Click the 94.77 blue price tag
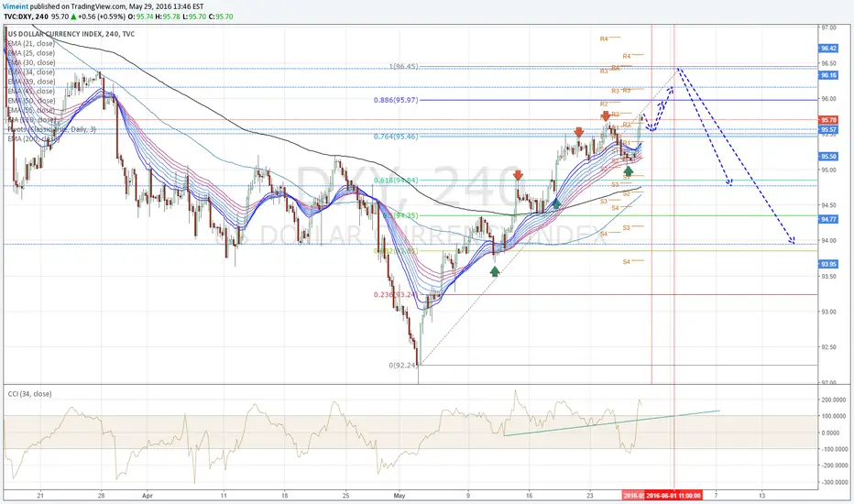This screenshot has height=504, width=854. [828, 219]
